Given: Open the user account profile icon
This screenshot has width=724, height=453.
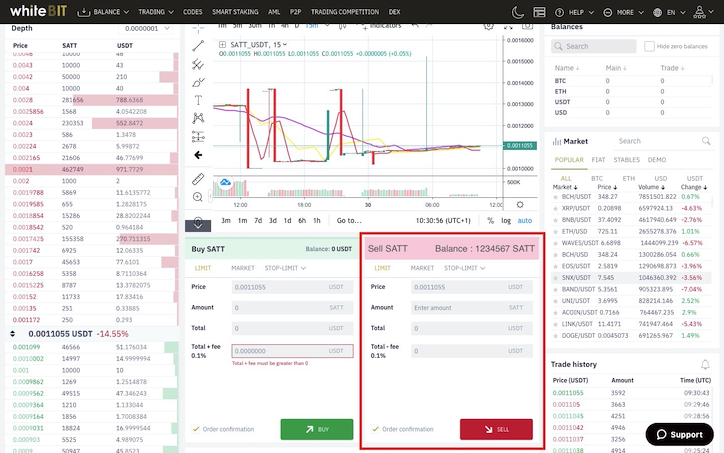Looking at the screenshot, I should coord(700,12).
